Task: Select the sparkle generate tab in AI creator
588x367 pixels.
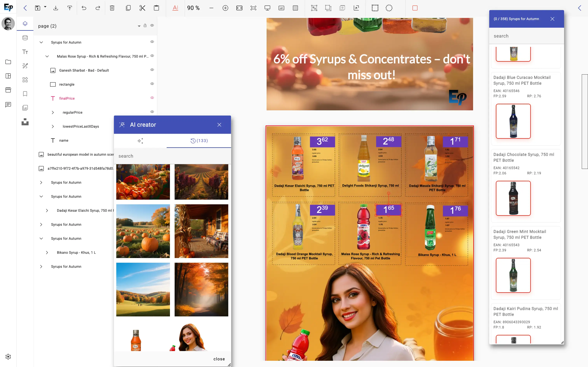Action: click(x=140, y=141)
